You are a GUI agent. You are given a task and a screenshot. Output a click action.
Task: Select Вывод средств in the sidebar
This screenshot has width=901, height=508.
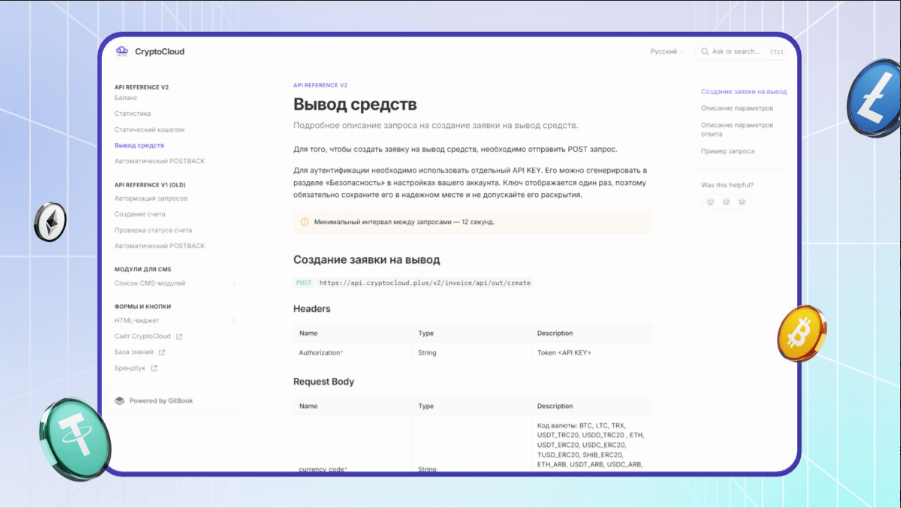(139, 145)
